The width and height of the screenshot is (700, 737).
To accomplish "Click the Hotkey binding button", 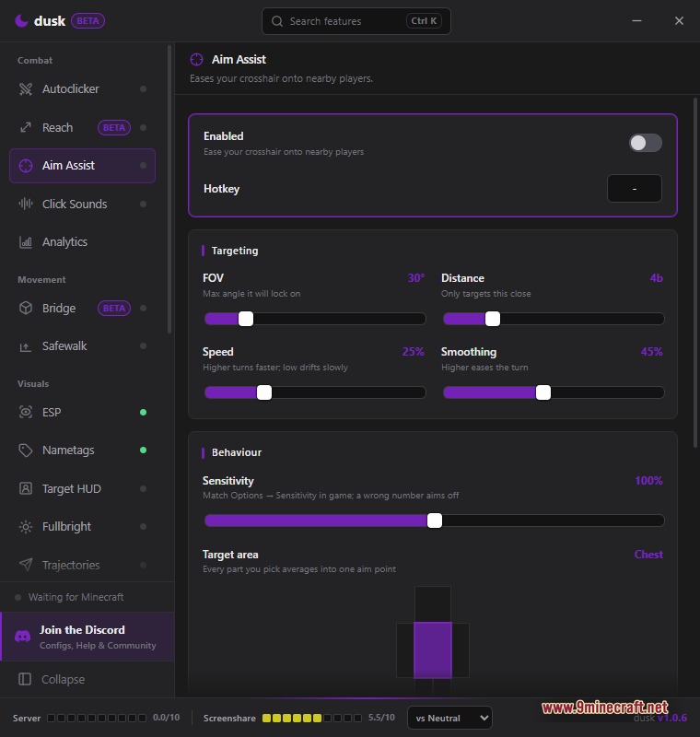I will click(635, 189).
